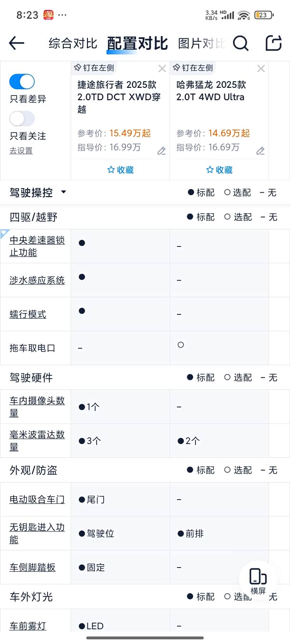Pin 捷途旅行者 to the left side
290x644 pixels.
94,68
